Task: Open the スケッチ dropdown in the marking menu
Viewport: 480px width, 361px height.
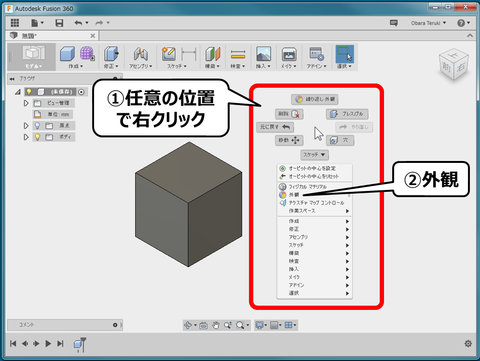Action: coord(314,155)
